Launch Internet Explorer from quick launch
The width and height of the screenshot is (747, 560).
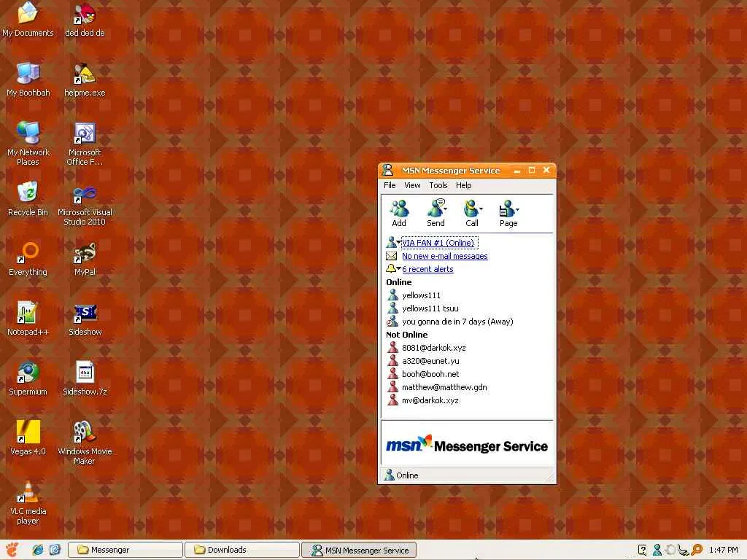coord(38,550)
